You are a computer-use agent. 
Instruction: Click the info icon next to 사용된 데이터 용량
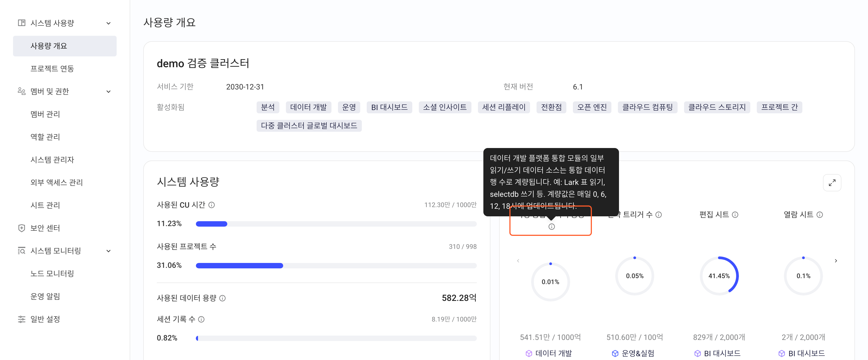click(222, 298)
